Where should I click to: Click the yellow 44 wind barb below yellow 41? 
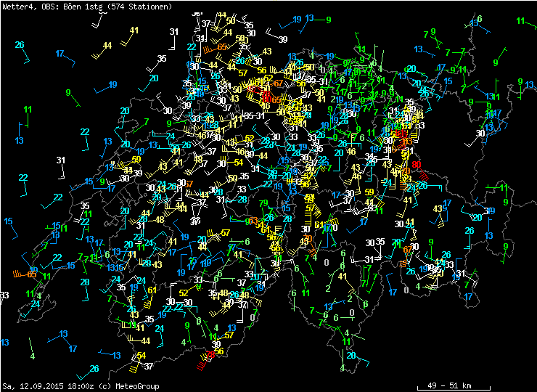(x=107, y=46)
